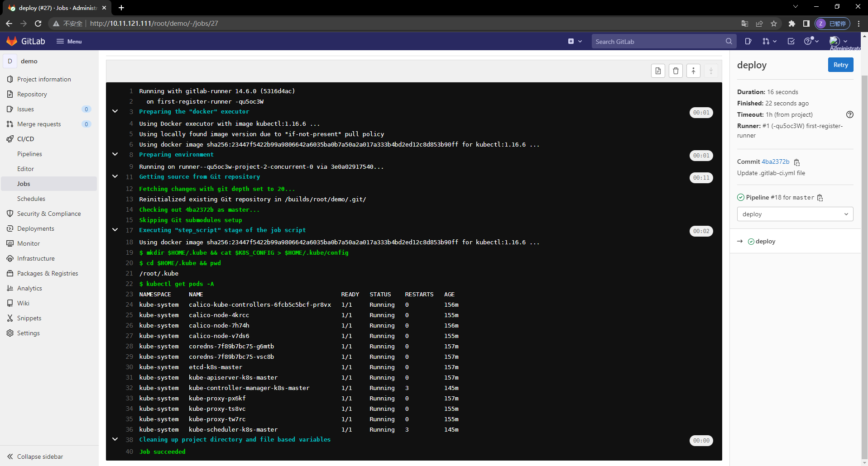Open Pipeline #18 link
868x466 pixels.
click(x=776, y=197)
